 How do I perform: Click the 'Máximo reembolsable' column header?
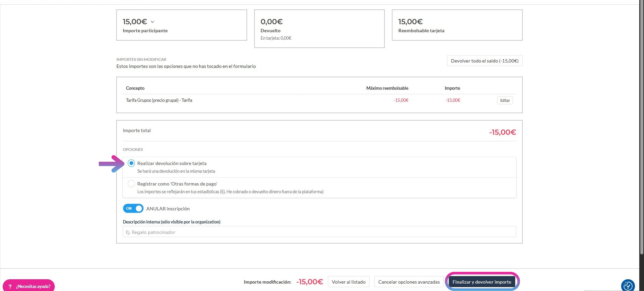[387, 88]
